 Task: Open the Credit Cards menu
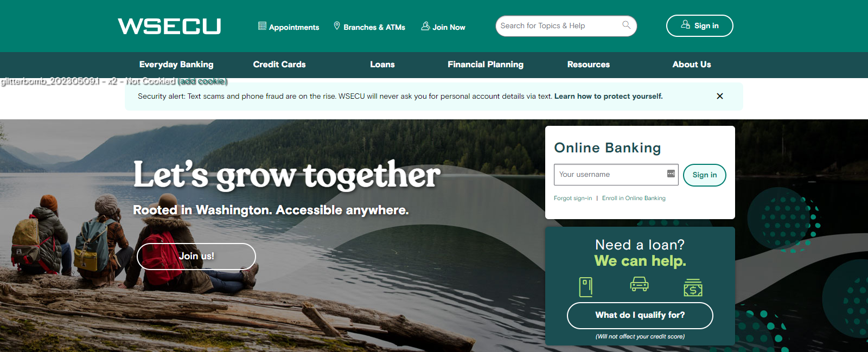coord(279,65)
